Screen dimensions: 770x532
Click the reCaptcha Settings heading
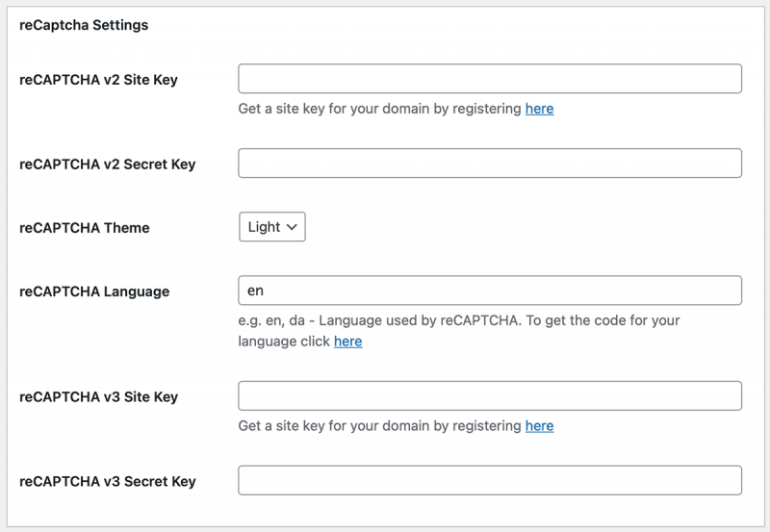tap(84, 25)
